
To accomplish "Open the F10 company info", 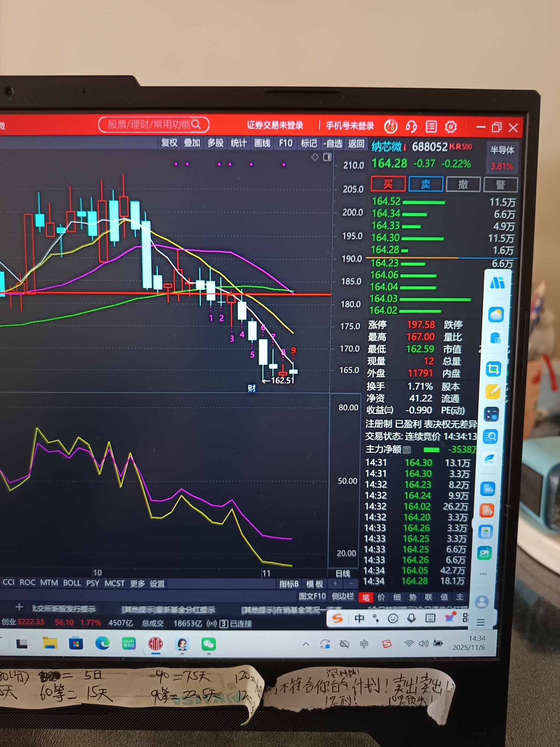I will [x=286, y=143].
